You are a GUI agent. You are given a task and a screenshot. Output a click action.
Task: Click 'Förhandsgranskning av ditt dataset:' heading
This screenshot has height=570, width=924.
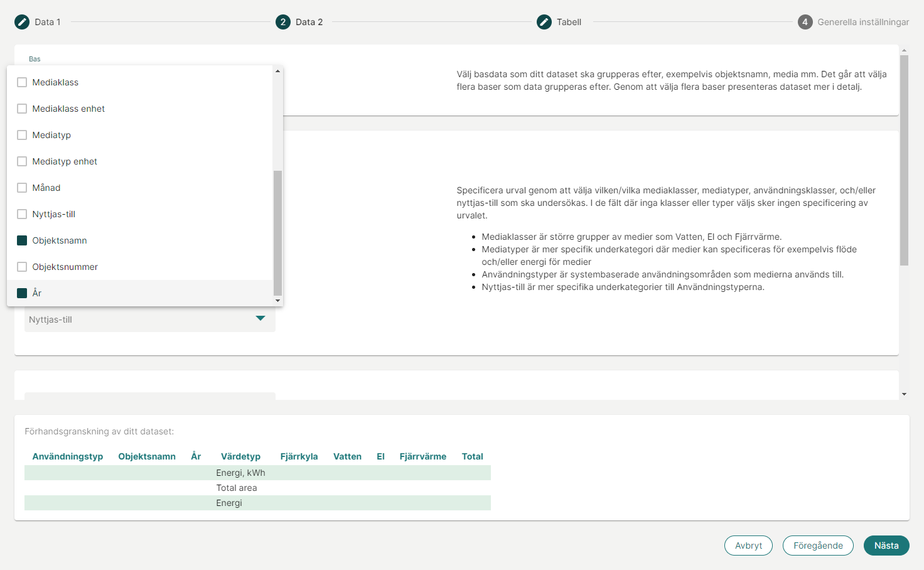point(99,431)
